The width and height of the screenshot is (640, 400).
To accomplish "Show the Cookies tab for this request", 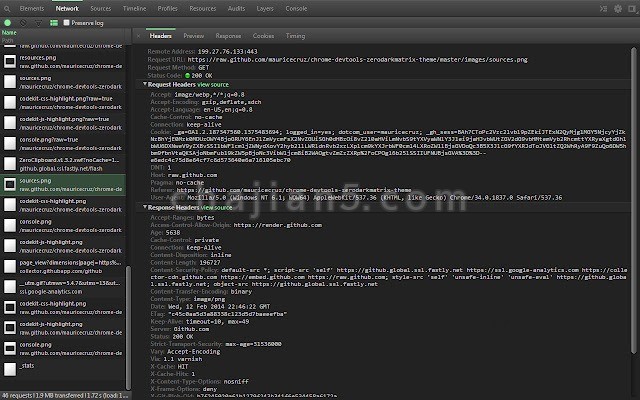I will coord(262,34).
